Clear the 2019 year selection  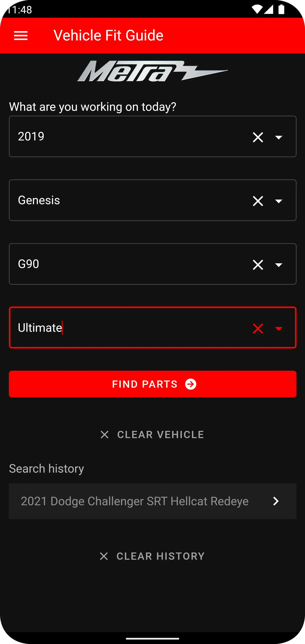[x=258, y=137]
